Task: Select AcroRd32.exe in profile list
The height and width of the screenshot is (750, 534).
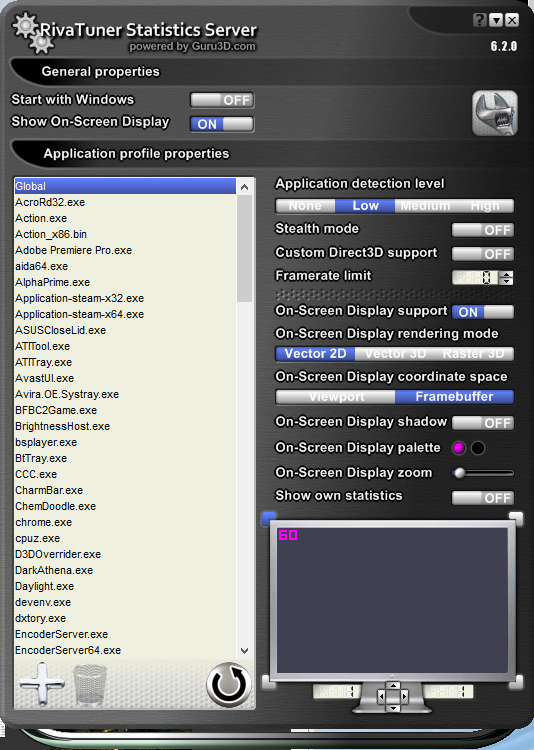Action: coord(125,202)
